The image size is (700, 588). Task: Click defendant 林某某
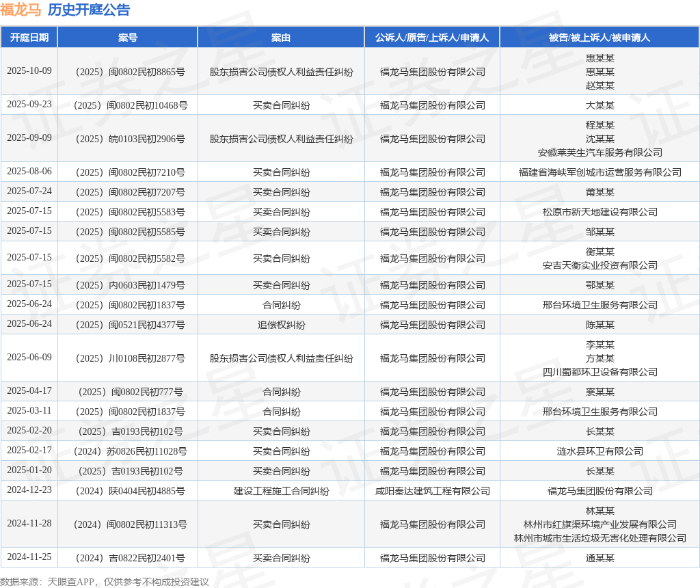click(x=600, y=511)
